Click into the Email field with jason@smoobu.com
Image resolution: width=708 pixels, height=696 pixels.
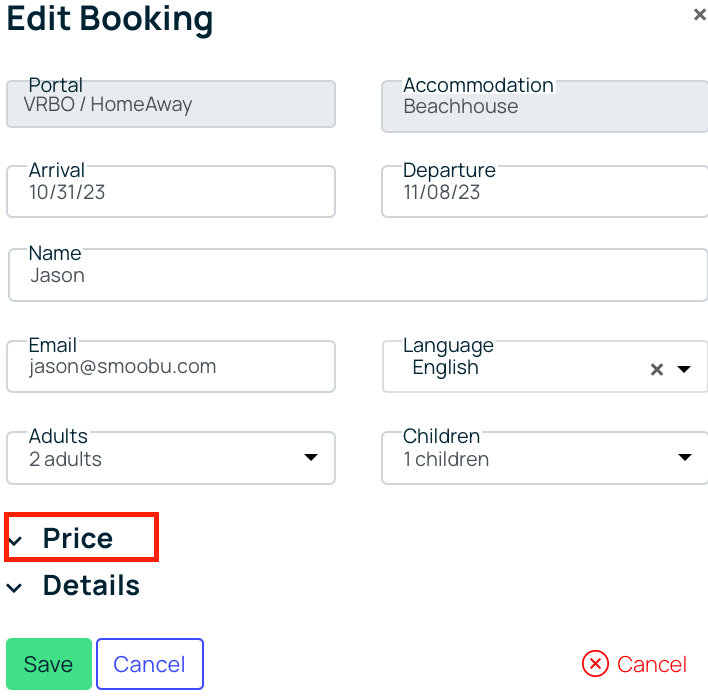[x=171, y=366]
